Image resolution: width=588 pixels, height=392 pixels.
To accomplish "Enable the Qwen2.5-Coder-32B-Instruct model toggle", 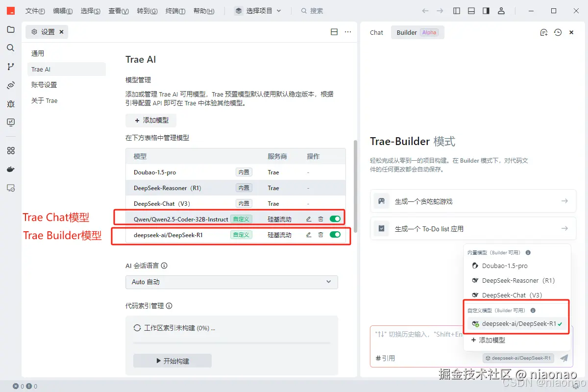I will tap(335, 219).
